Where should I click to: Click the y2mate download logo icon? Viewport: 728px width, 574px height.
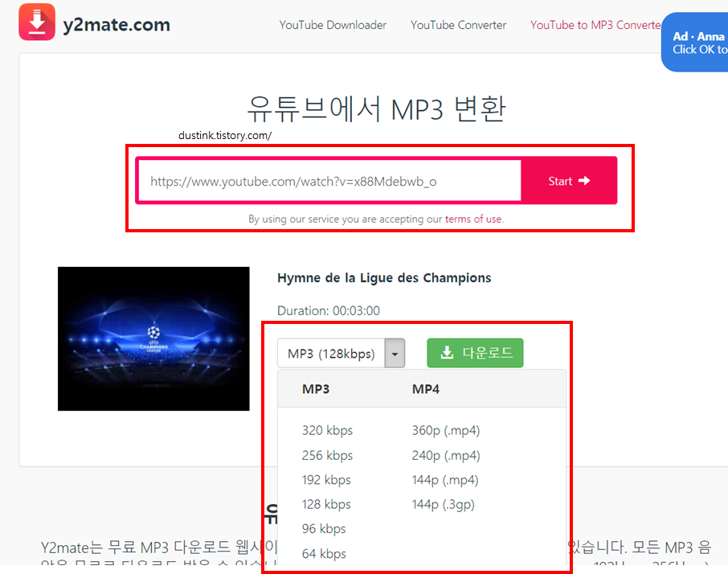tap(37, 22)
